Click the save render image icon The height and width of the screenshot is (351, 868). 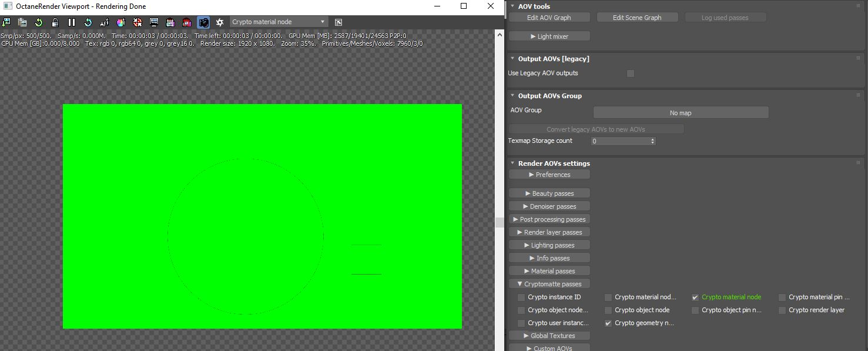(x=6, y=22)
